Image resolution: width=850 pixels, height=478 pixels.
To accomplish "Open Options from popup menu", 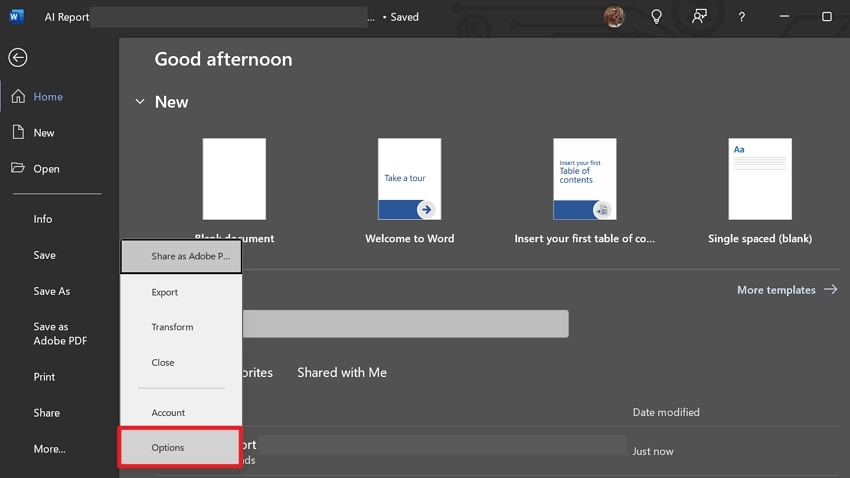I will click(x=181, y=448).
